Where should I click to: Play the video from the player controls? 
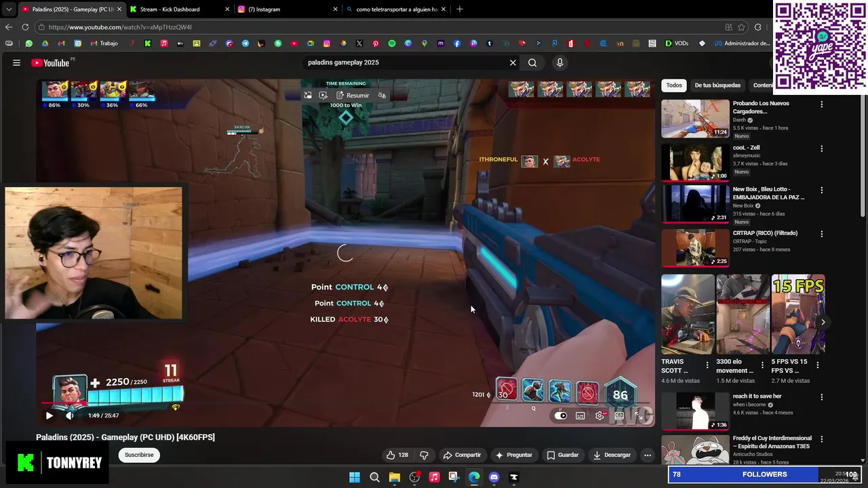tap(49, 415)
